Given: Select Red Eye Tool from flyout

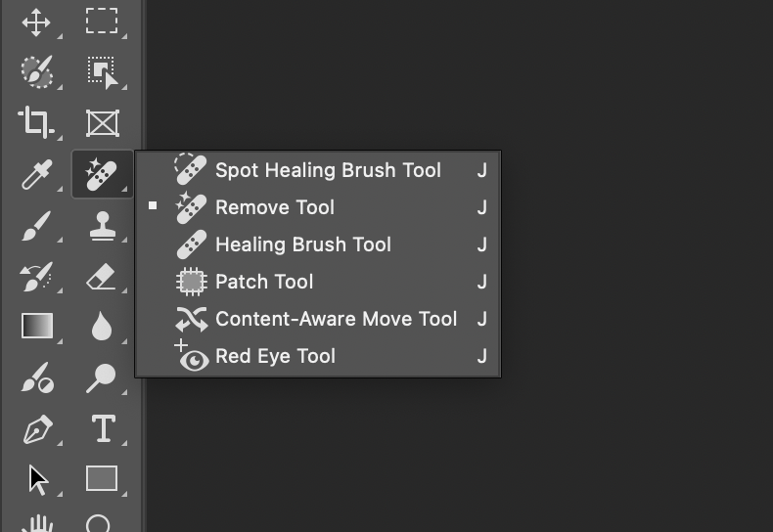Looking at the screenshot, I should pos(275,356).
